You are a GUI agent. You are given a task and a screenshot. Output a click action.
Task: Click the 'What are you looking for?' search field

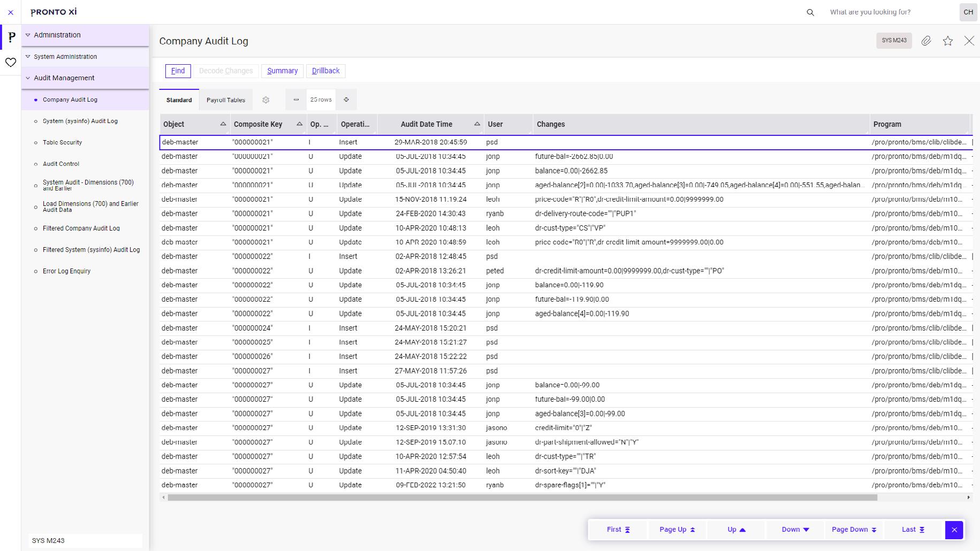pyautogui.click(x=870, y=11)
